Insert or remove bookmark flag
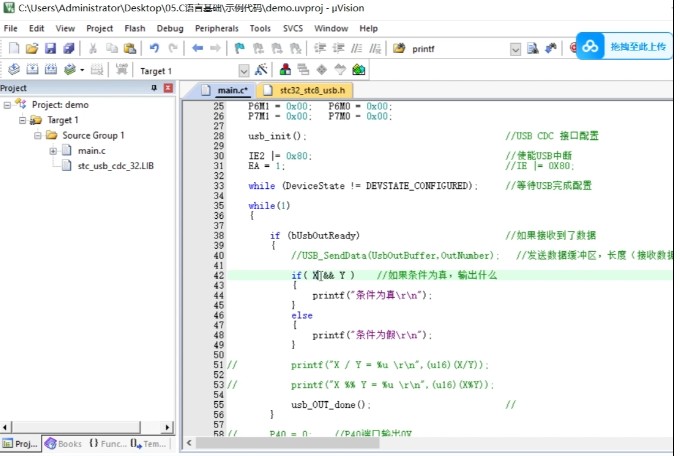Viewport: 680px width, 456px height. point(239,48)
